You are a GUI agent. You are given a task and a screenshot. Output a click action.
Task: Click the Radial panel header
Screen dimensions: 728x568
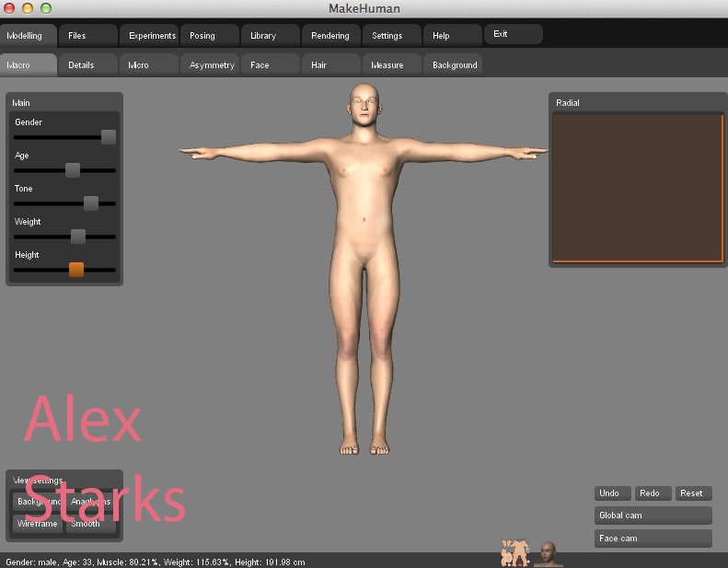(638, 102)
